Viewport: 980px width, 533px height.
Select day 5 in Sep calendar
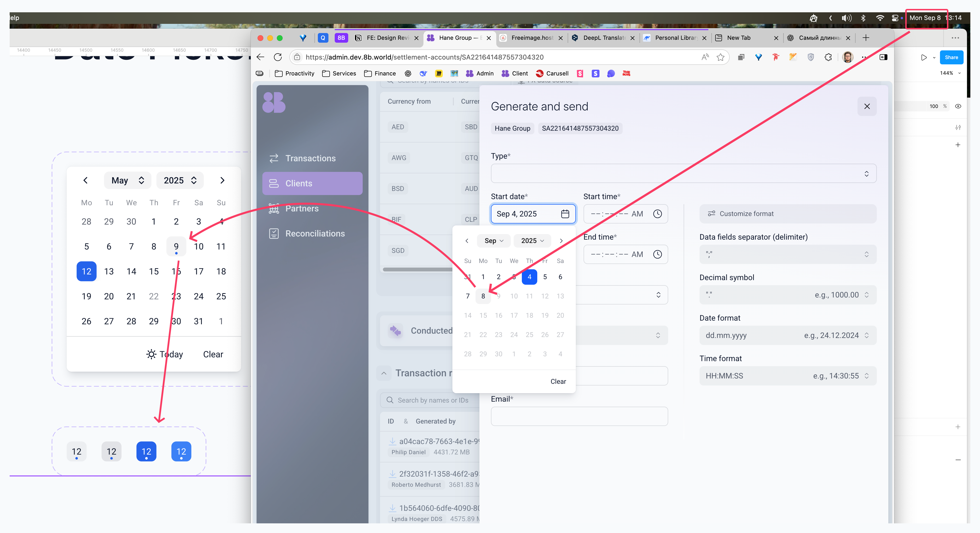click(545, 277)
